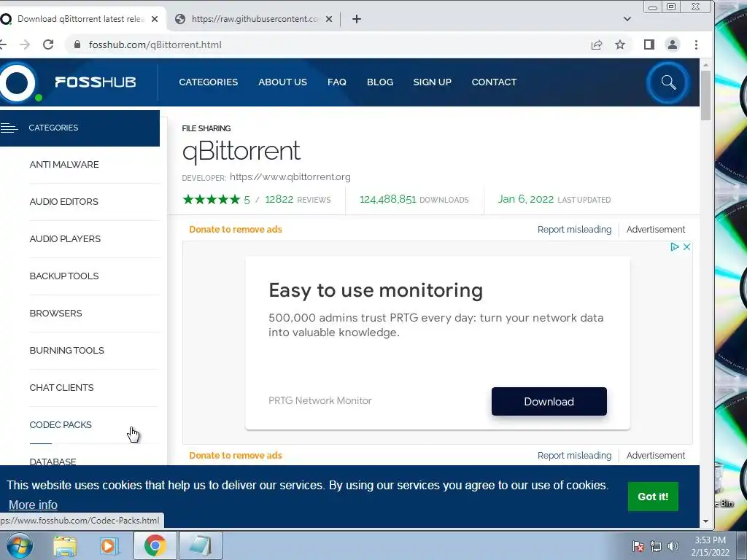Click bottom Donate to remove ads link

[x=236, y=456]
